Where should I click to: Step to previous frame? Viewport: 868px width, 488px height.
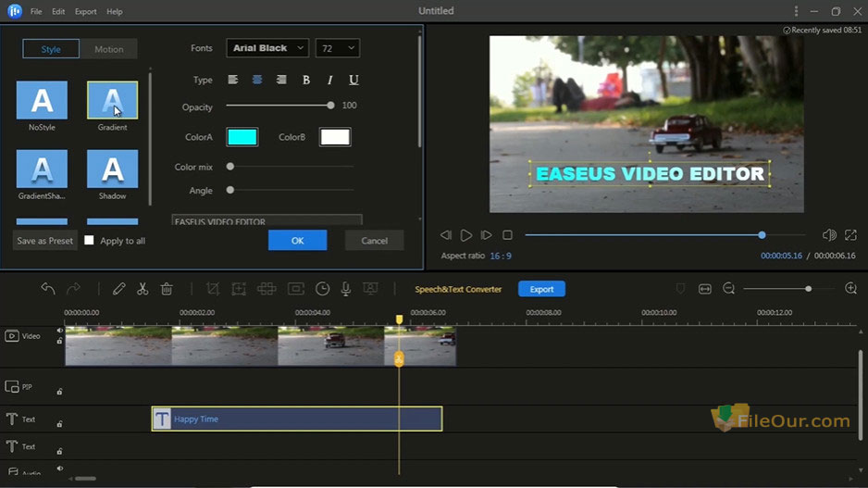[446, 235]
